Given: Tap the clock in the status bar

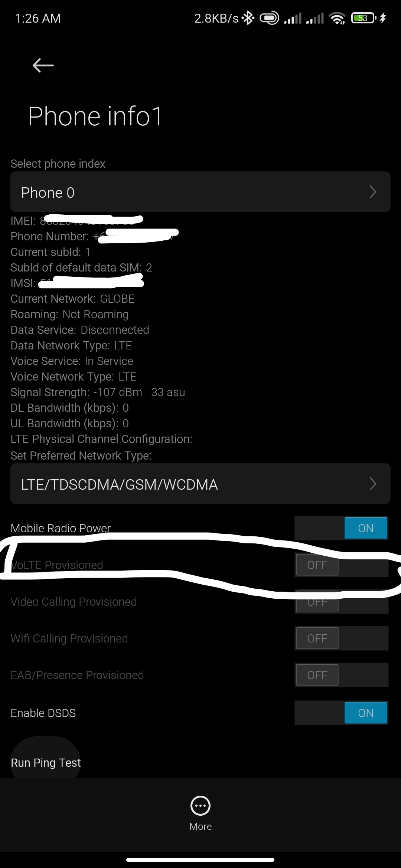Looking at the screenshot, I should pyautogui.click(x=38, y=18).
